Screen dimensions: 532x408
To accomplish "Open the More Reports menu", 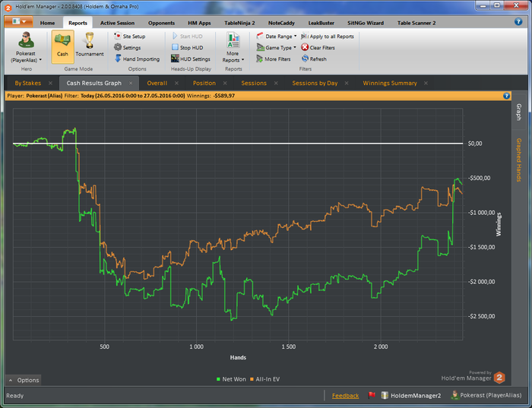I will tap(233, 47).
